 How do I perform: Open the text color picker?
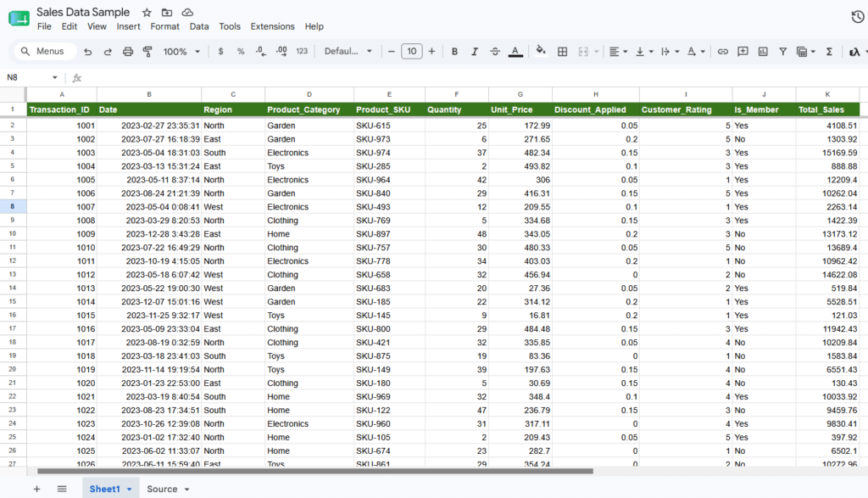(515, 52)
